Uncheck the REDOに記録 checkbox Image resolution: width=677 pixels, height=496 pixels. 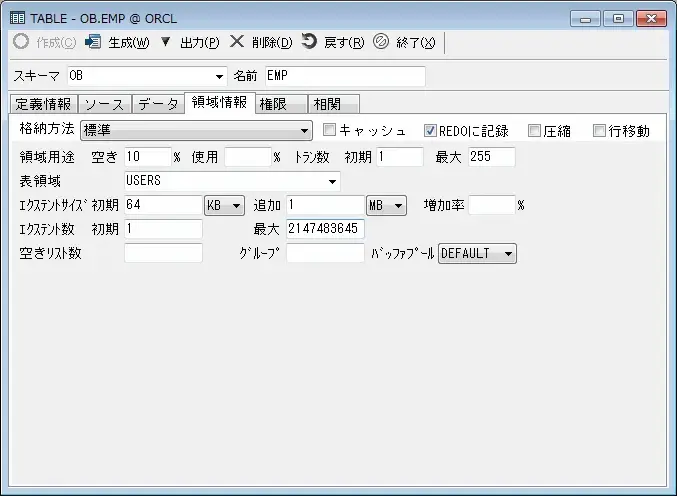coord(430,130)
